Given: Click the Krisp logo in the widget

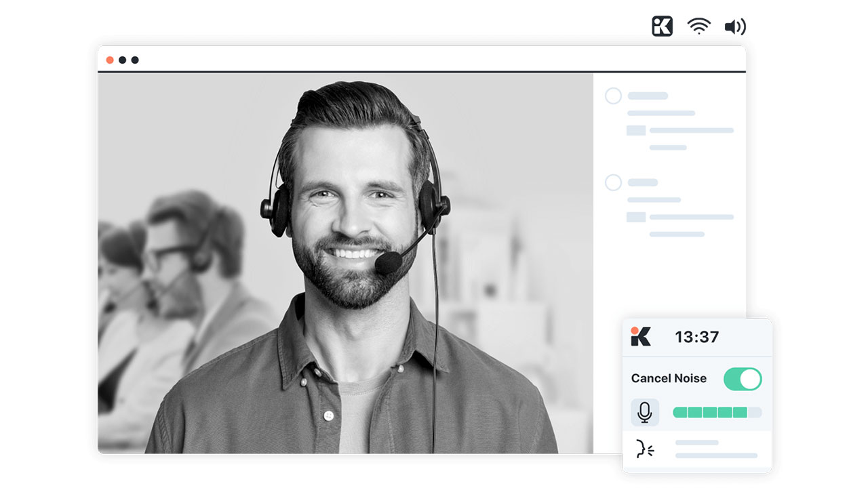Looking at the screenshot, I should click(640, 336).
